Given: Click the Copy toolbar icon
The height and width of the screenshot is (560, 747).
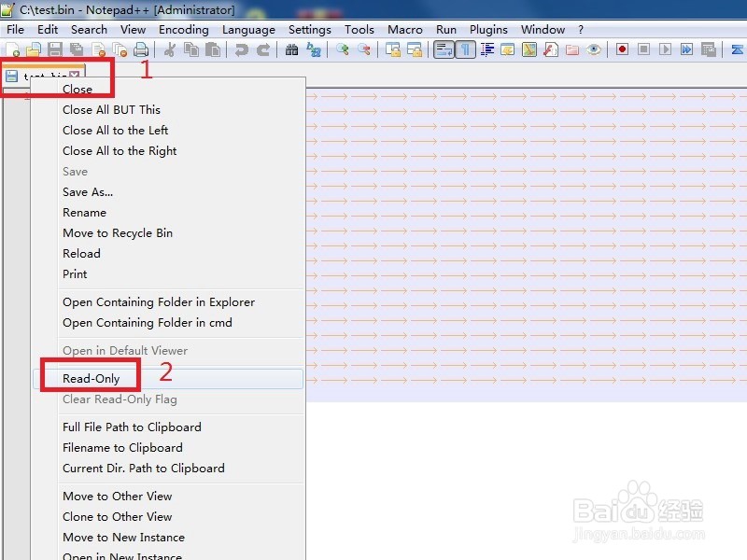Looking at the screenshot, I should [x=191, y=49].
